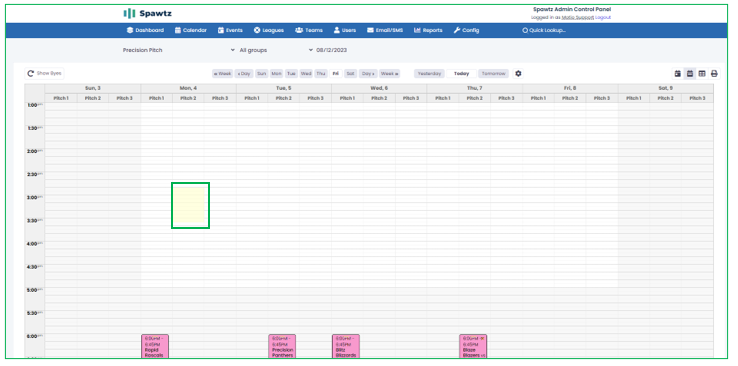The height and width of the screenshot is (366, 738).
Task: Click the Sat, 9 day header
Action: (x=666, y=88)
